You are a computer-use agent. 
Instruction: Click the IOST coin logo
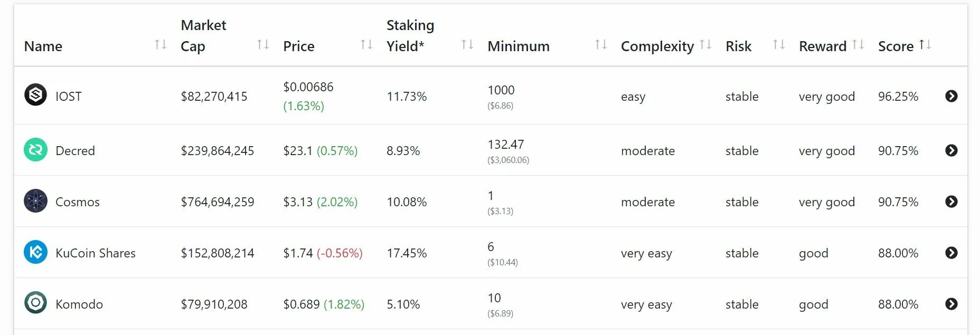pos(35,95)
